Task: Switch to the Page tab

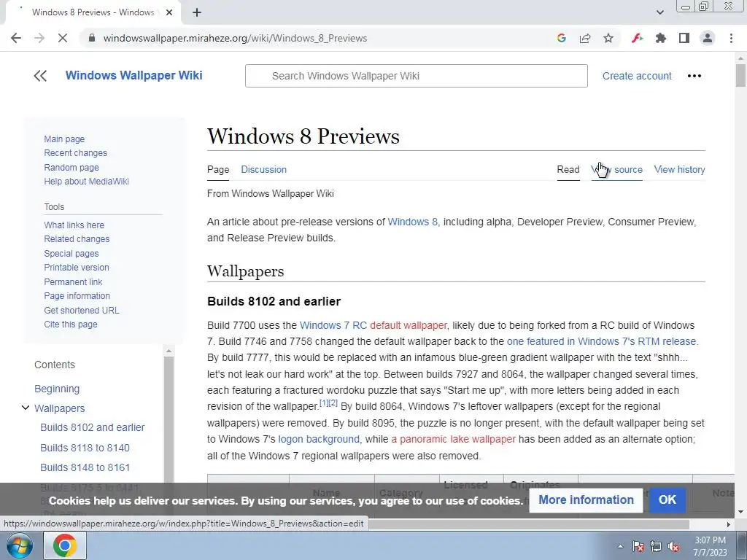Action: pos(218,169)
